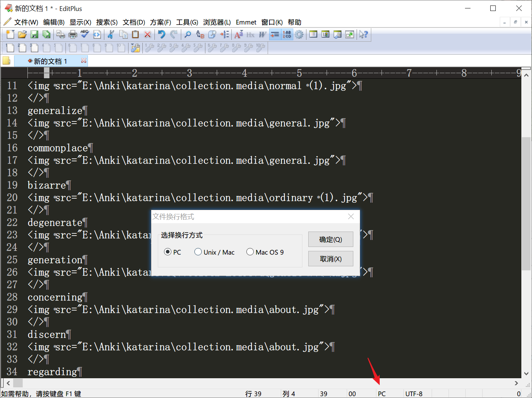Screen dimensions: 532x398
Task: Open the Font settings icon
Action: coord(238,34)
